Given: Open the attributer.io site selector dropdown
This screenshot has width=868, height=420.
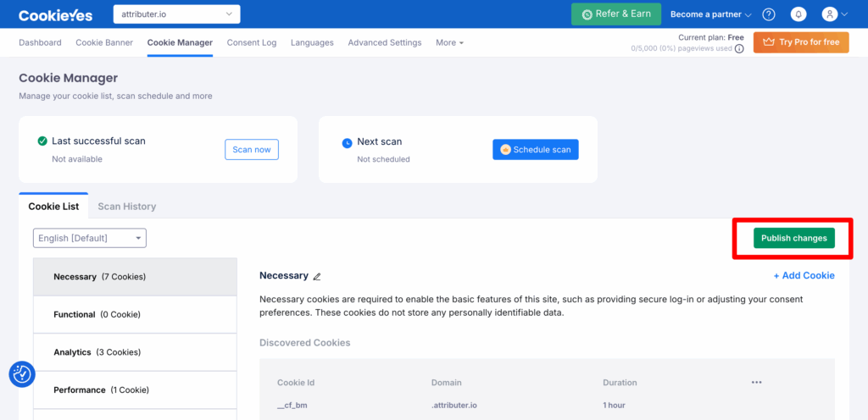Looking at the screenshot, I should pos(176,14).
